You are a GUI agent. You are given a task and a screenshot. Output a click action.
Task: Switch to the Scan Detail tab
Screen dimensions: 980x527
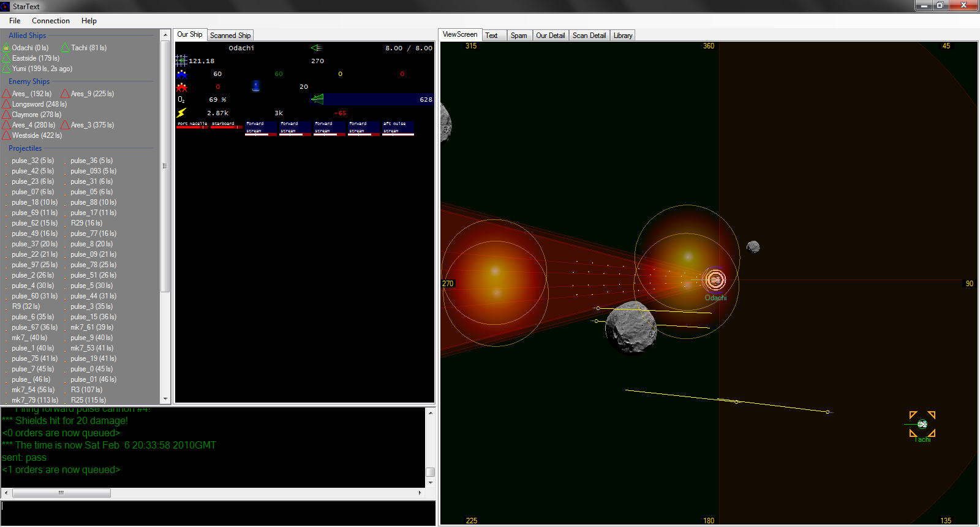point(589,36)
